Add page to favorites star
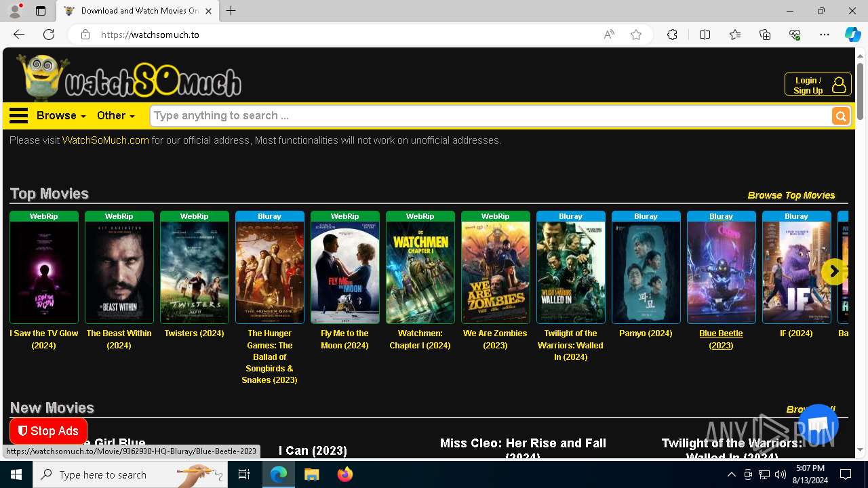 pos(636,35)
